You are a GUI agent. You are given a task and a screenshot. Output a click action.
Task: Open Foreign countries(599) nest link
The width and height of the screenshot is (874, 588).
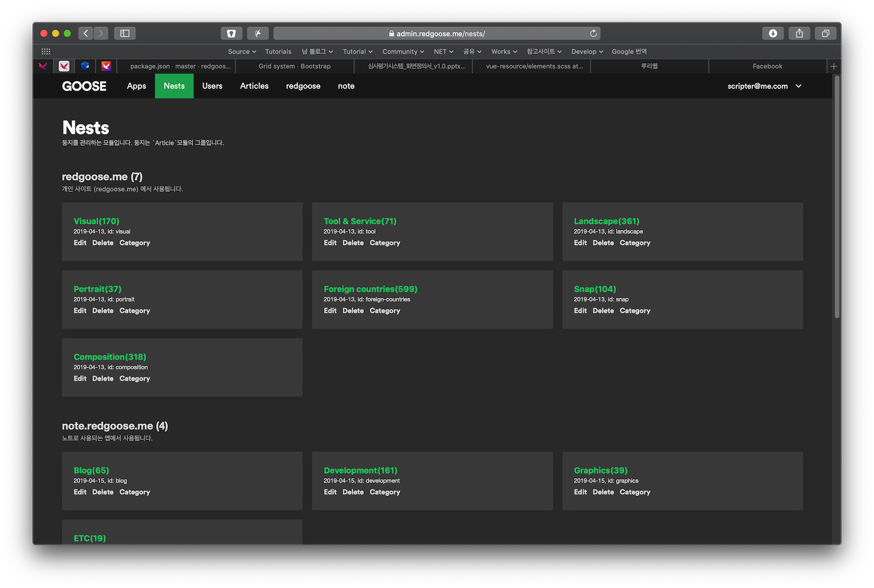pyautogui.click(x=370, y=289)
